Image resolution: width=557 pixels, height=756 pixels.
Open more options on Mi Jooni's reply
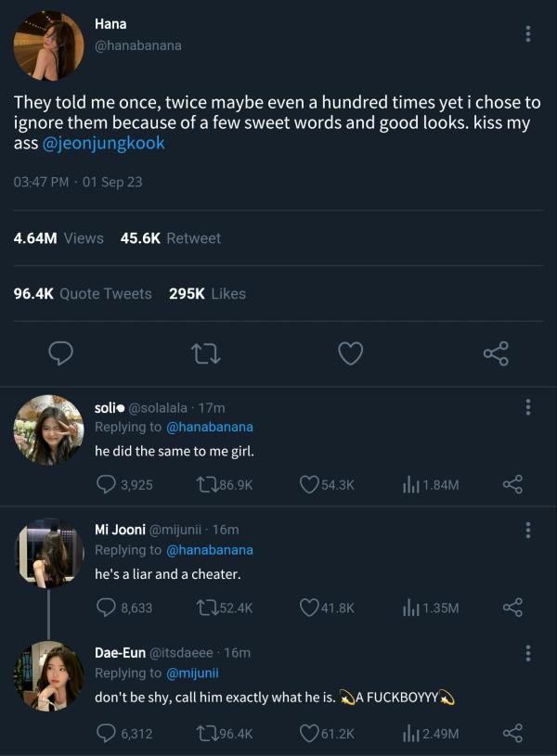click(x=528, y=530)
